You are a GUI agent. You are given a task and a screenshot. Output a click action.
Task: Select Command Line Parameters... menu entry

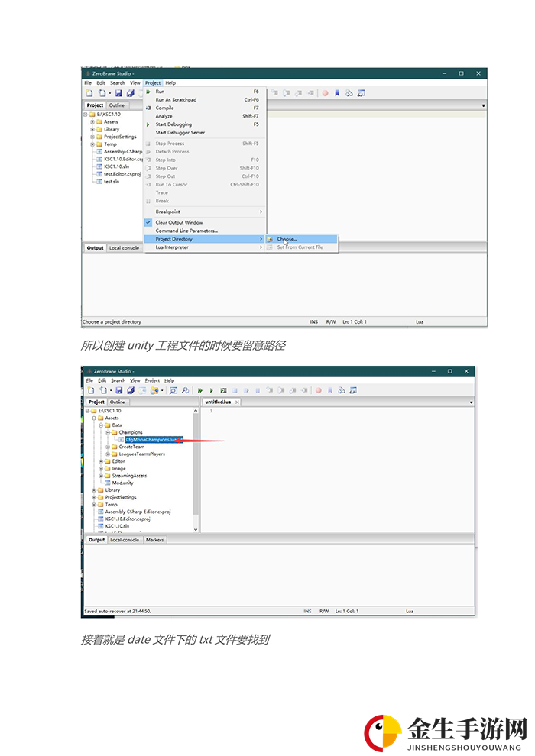tap(205, 231)
